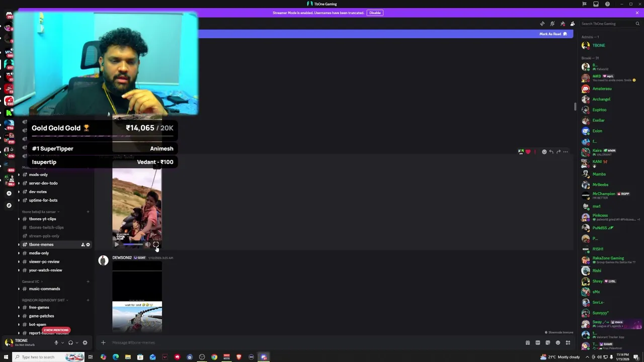The image size is (644, 362).
Task: Show hidden system tray icons chevron
Action: pyautogui.click(x=587, y=357)
